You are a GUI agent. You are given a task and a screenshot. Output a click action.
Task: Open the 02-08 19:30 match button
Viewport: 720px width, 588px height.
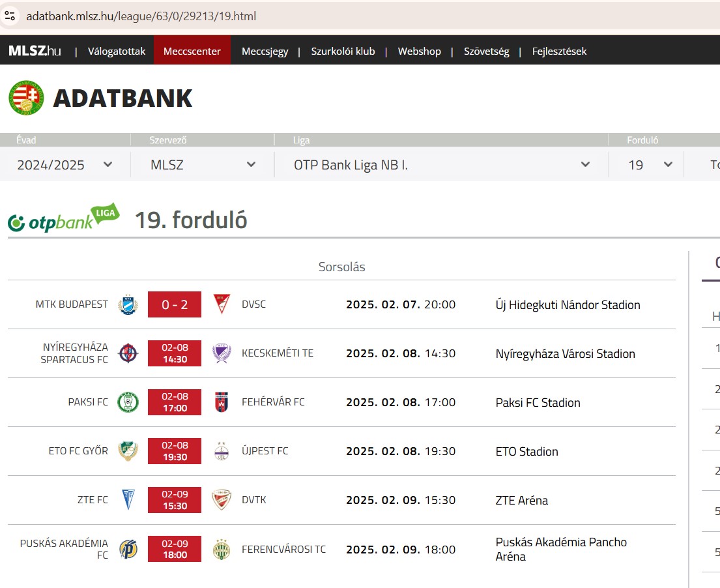pyautogui.click(x=175, y=451)
